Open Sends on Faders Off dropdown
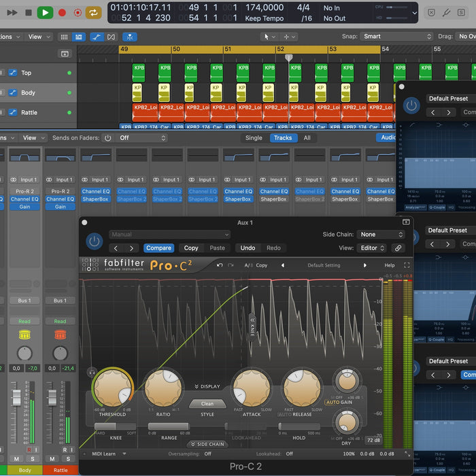Viewport: 476px width, 476px height. coord(142,138)
